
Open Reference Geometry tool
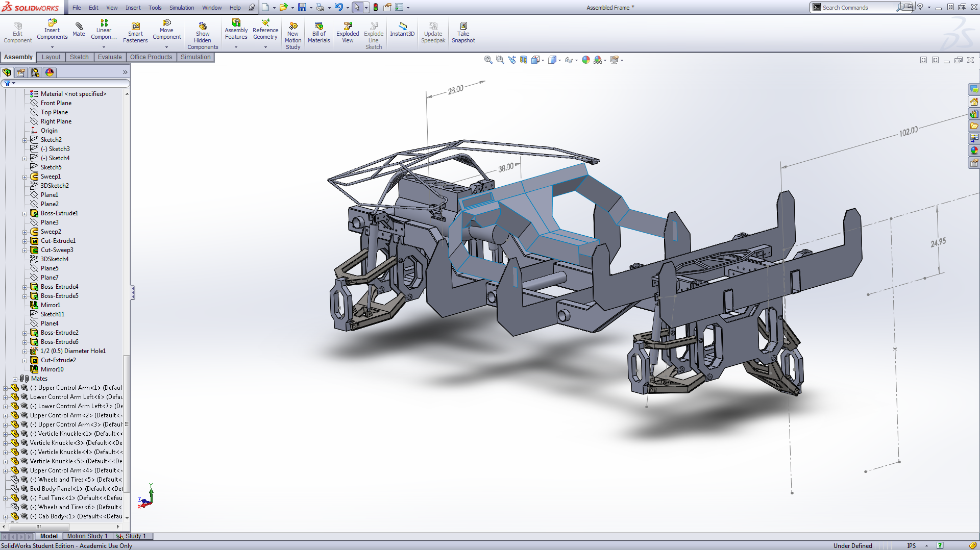(x=265, y=30)
